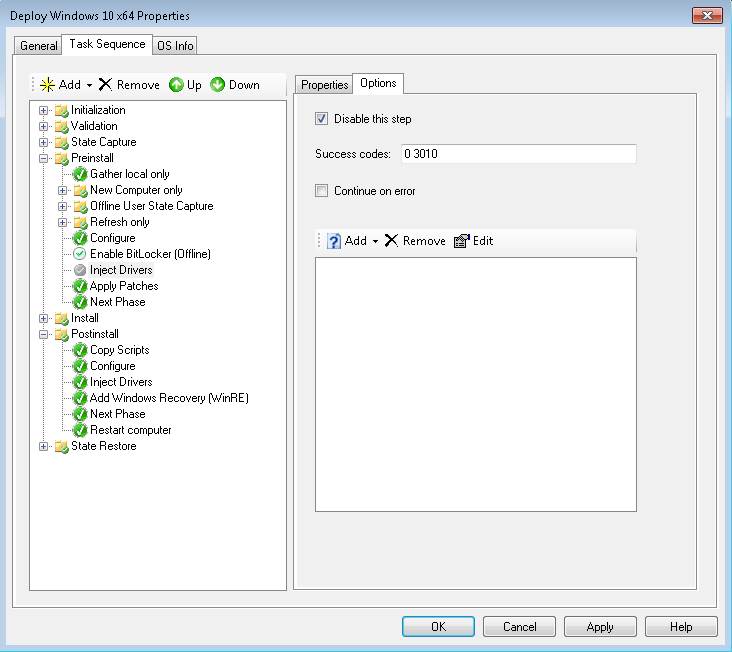Expand the Initialization group

coord(43,111)
